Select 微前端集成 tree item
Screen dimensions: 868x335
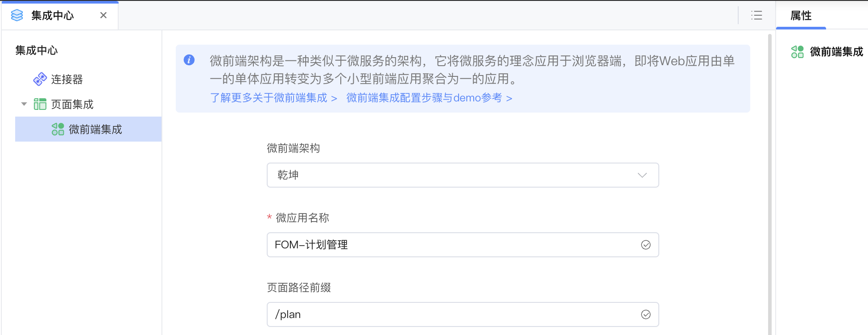pos(88,129)
